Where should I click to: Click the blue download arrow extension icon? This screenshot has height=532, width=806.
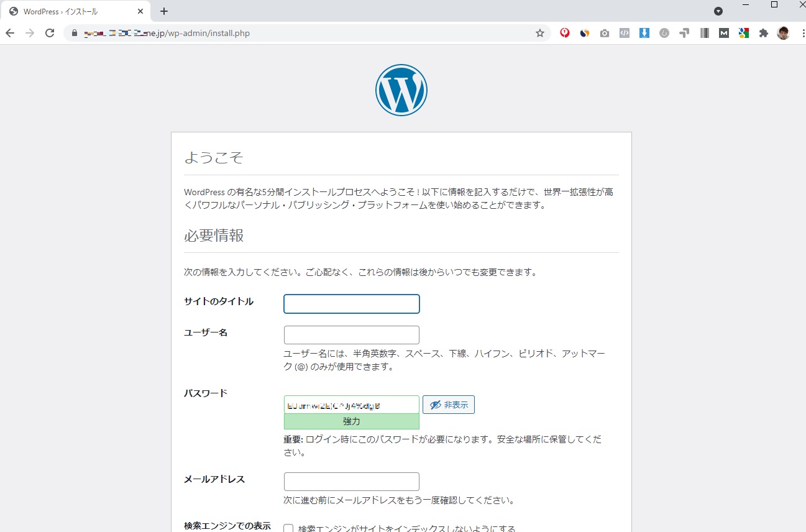[x=644, y=33]
